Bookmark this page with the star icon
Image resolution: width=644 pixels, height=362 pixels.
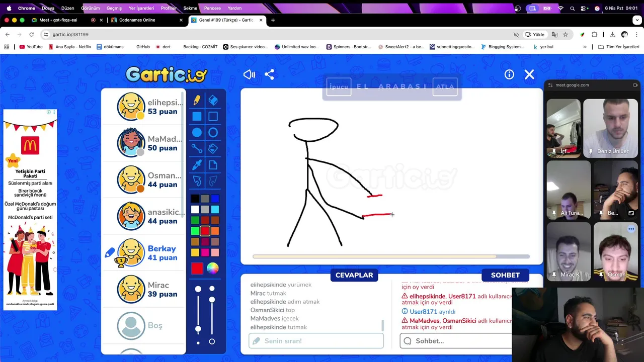coord(566,35)
